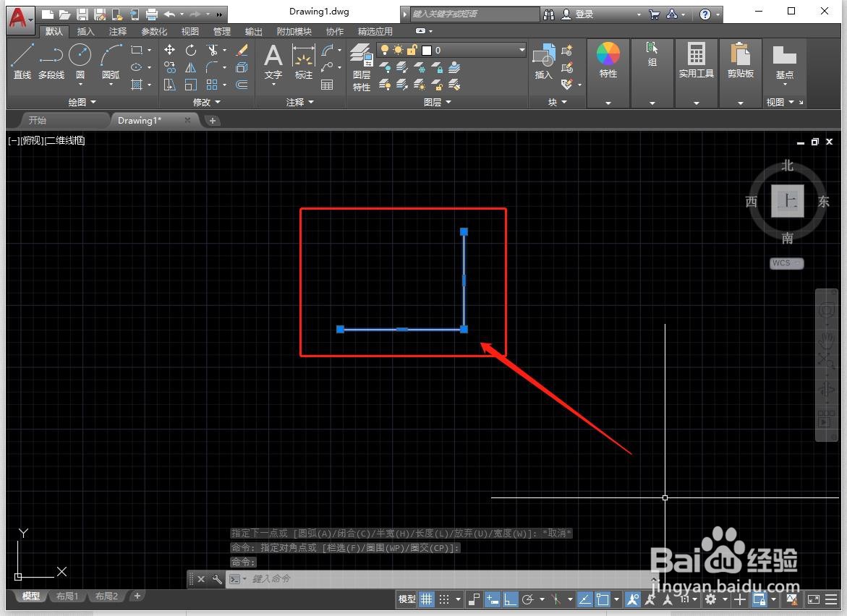
Task: Open the Utilities (实用工具) calculator panel
Action: (697, 61)
